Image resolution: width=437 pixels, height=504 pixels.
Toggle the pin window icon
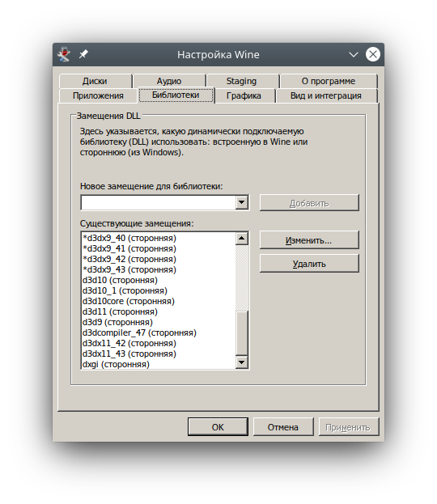83,54
